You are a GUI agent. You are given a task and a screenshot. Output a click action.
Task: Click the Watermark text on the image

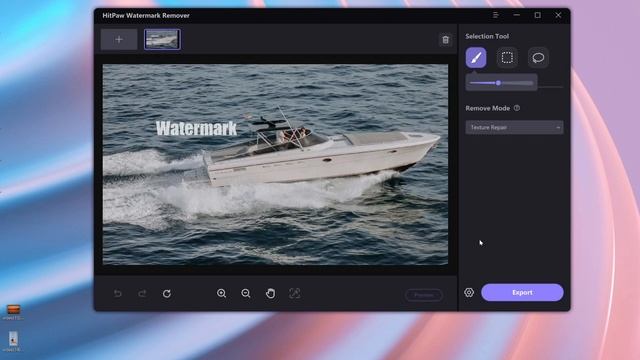point(196,128)
